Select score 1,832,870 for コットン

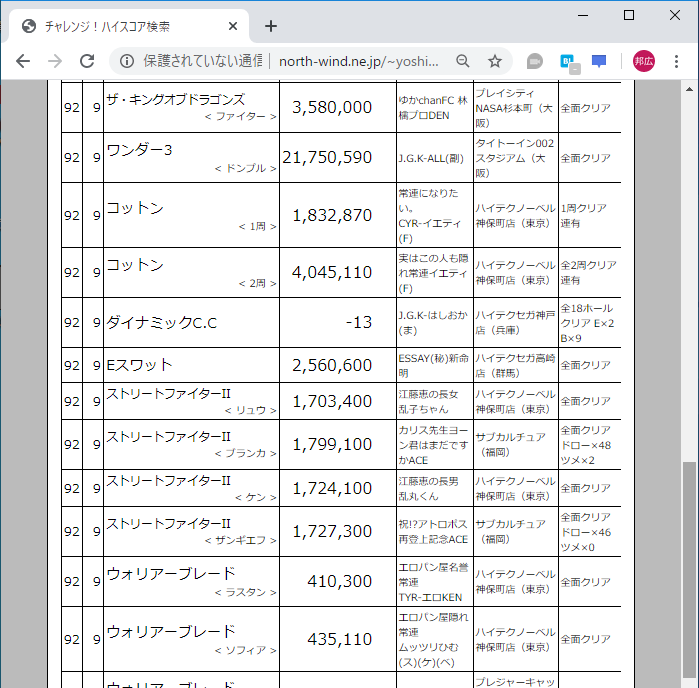click(332, 215)
